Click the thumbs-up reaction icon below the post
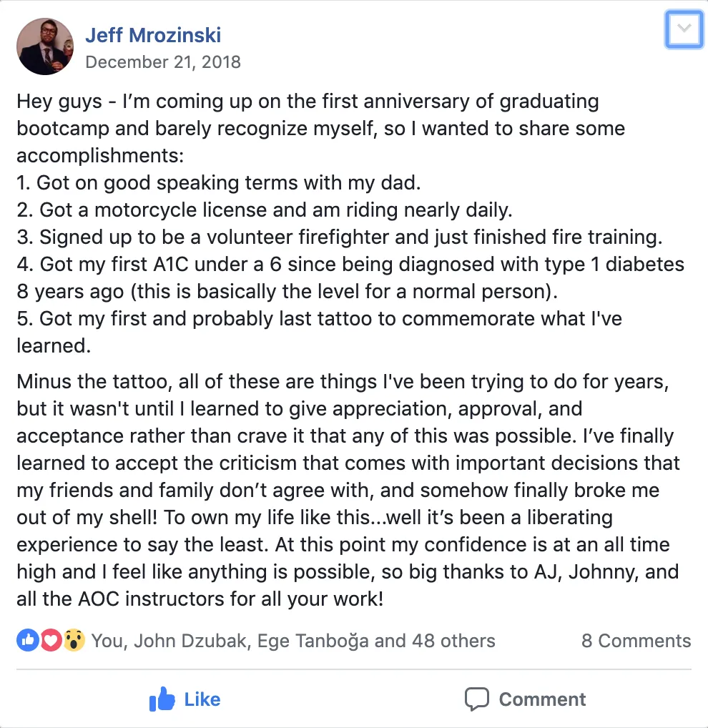This screenshot has height=728, width=708. coord(27,639)
